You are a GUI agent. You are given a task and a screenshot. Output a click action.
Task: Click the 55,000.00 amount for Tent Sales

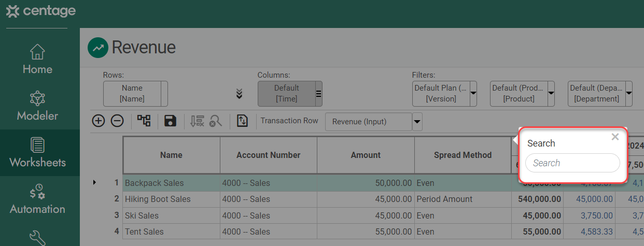click(366, 231)
